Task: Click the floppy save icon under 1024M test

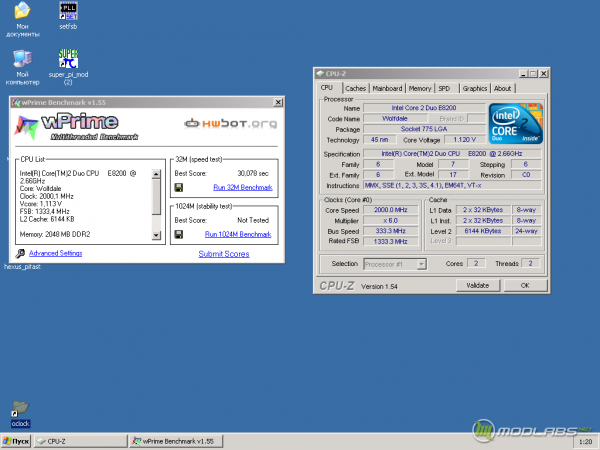Action: [178, 234]
